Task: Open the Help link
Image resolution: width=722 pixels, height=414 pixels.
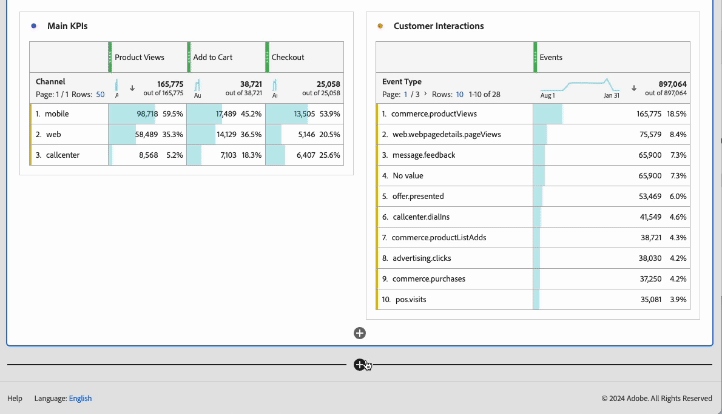Action: [x=15, y=398]
